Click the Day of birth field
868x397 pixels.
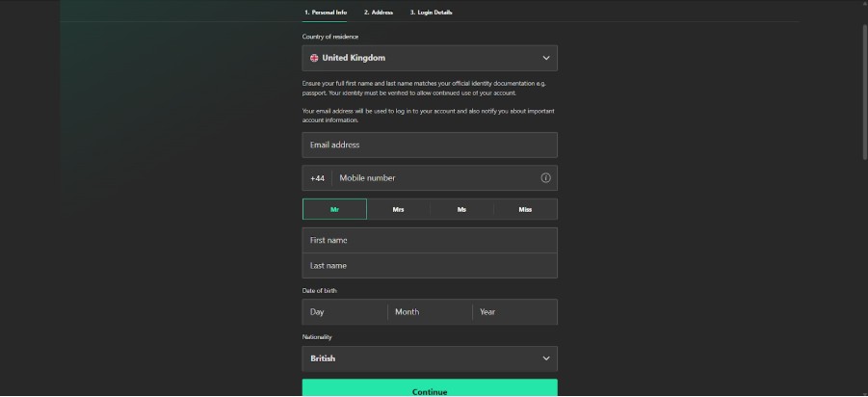coord(345,312)
